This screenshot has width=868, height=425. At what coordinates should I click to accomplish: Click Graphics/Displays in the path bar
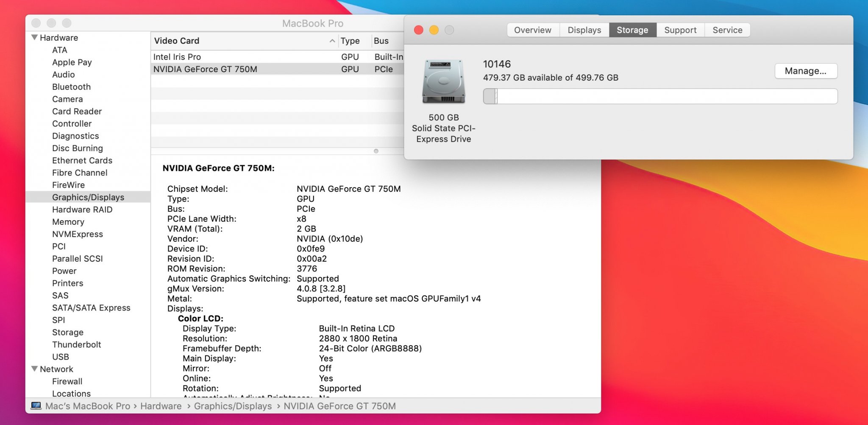[x=233, y=406]
